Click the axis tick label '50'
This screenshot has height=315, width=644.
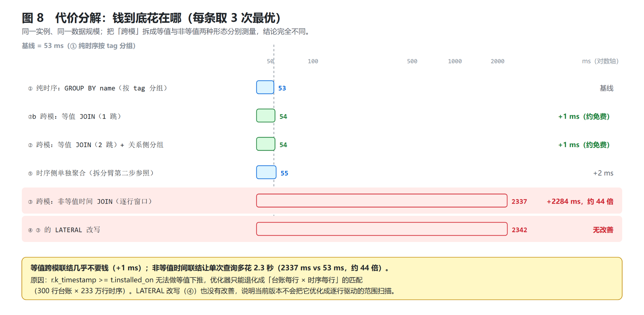(x=270, y=61)
